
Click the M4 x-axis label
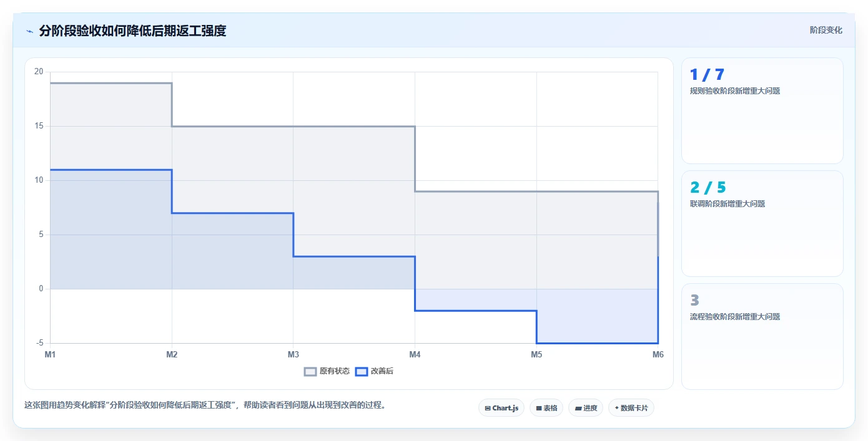(415, 354)
